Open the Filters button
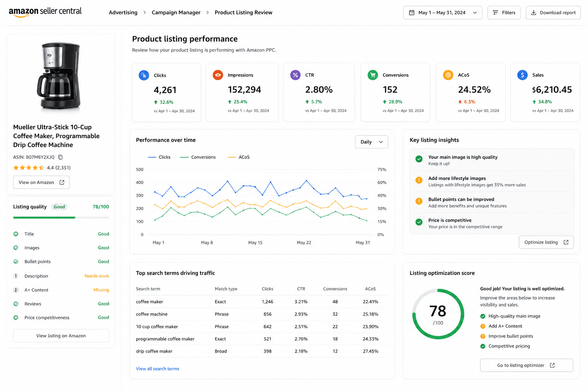The image size is (588, 392). coord(504,13)
